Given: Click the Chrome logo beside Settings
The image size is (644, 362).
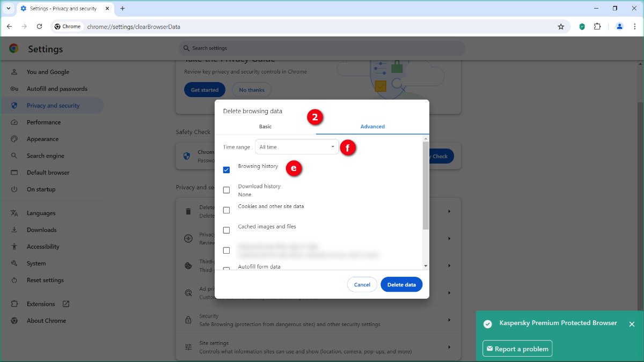Looking at the screenshot, I should click(13, 49).
